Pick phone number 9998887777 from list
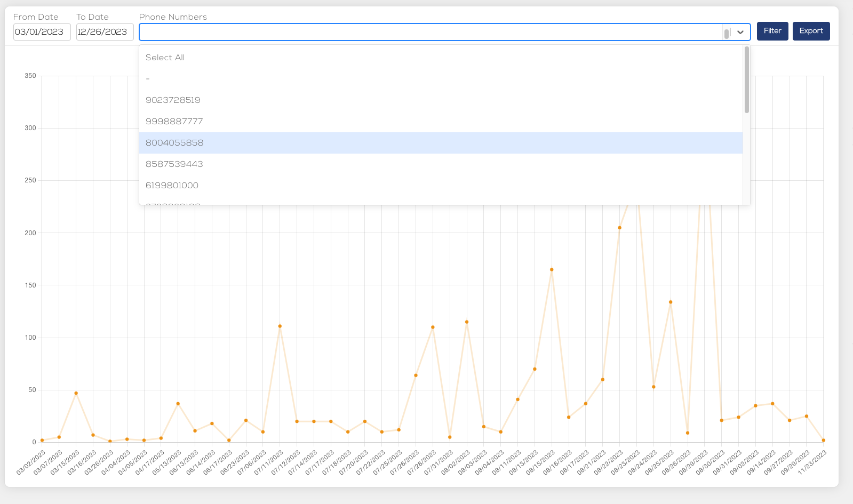This screenshot has width=853, height=504. click(x=174, y=122)
